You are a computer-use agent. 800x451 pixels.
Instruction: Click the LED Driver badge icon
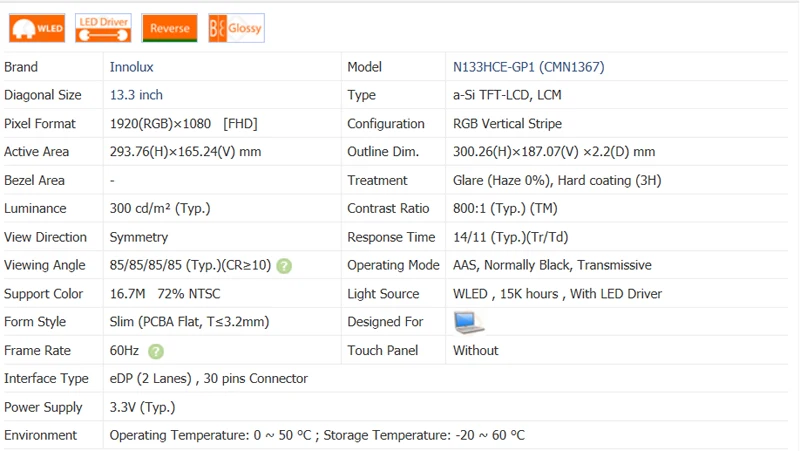[103, 28]
